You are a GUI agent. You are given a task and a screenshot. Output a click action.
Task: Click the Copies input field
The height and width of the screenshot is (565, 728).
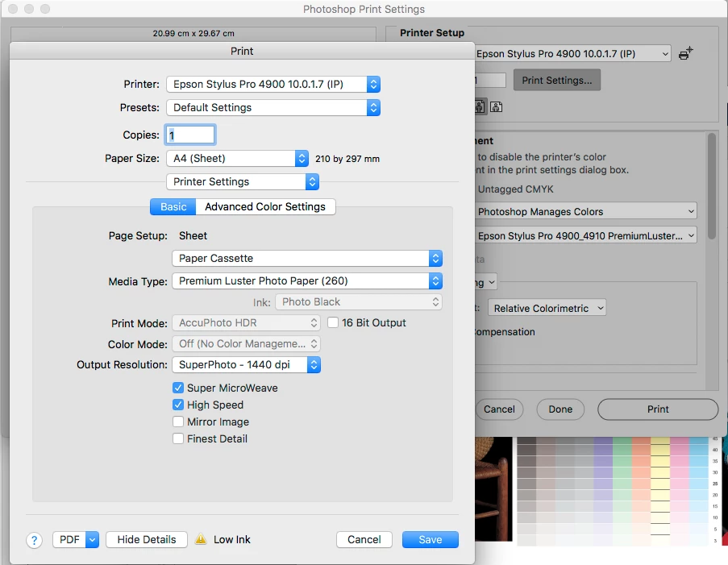(190, 135)
